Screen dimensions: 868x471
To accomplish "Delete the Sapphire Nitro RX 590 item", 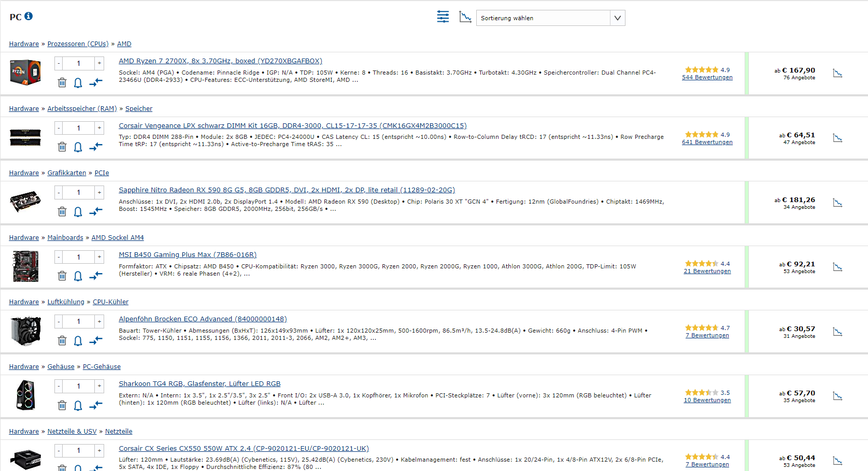I will pos(62,211).
